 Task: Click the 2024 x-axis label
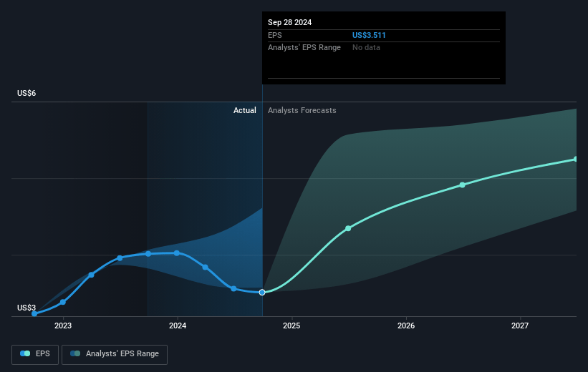(x=178, y=325)
